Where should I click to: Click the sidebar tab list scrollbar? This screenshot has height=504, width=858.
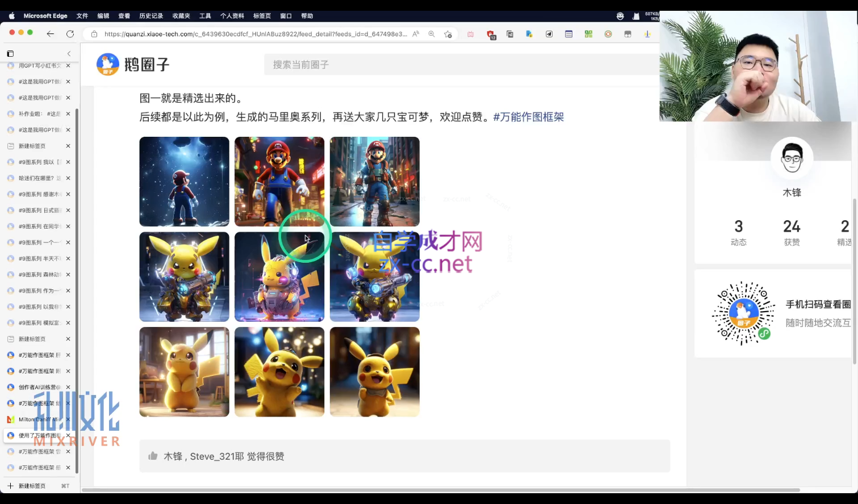[77, 289]
